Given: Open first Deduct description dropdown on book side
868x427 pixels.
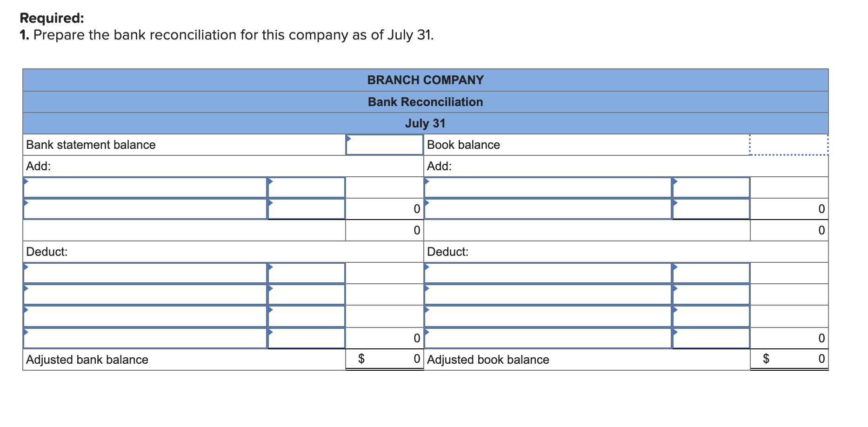Looking at the screenshot, I should [548, 273].
